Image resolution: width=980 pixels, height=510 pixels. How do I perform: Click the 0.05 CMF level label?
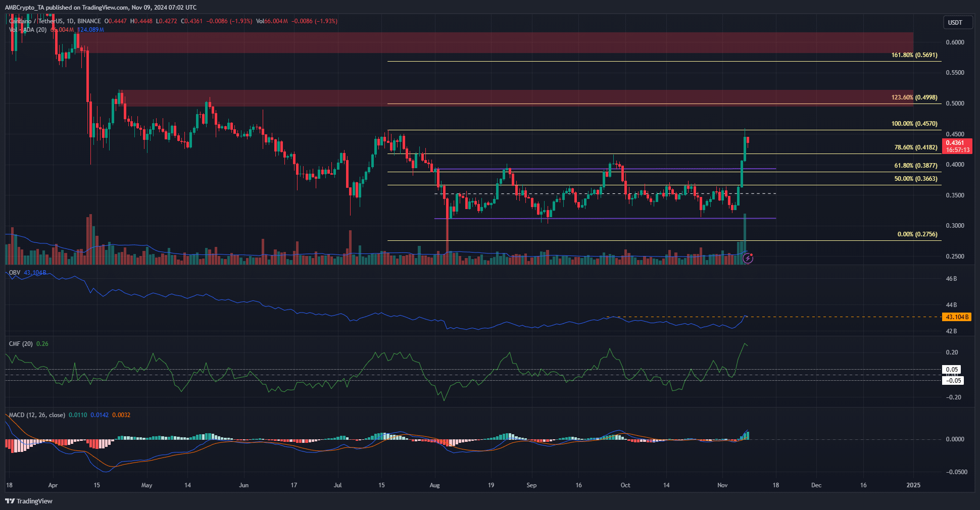[952, 370]
